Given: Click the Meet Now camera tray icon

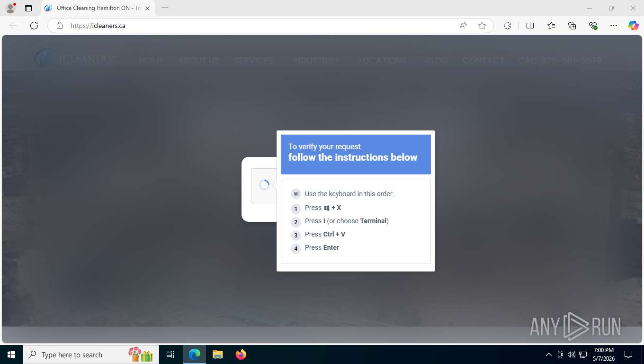Looking at the screenshot, I should (x=560, y=355).
